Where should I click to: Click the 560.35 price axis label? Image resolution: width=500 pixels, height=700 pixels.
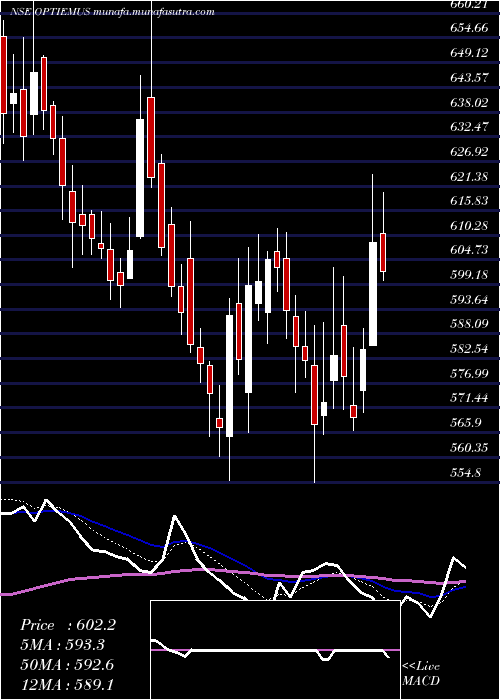tap(469, 448)
